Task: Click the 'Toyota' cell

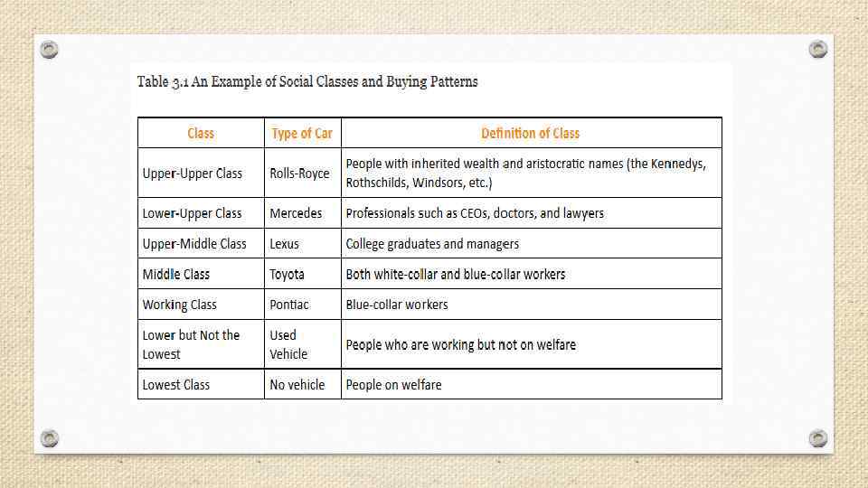Action: [287, 274]
